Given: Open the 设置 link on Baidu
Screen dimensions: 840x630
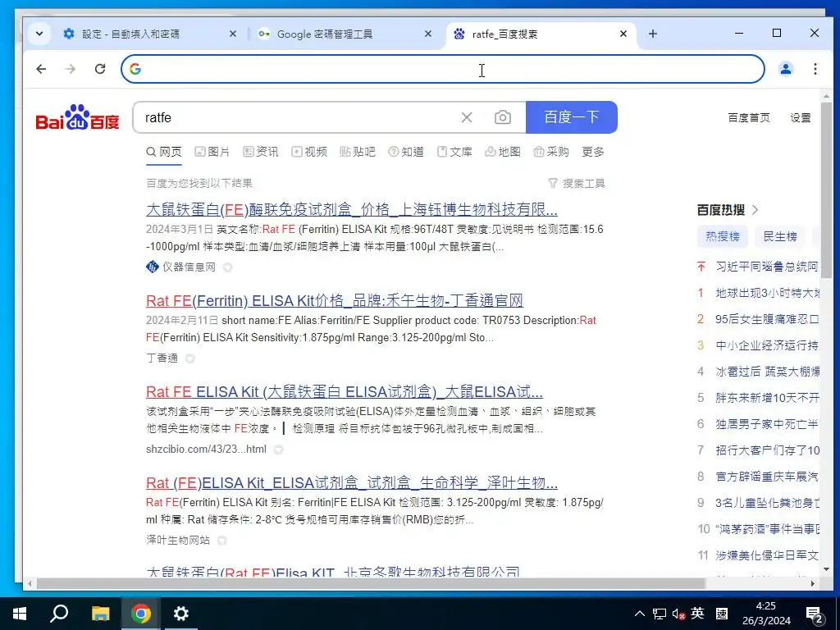Looking at the screenshot, I should (801, 118).
